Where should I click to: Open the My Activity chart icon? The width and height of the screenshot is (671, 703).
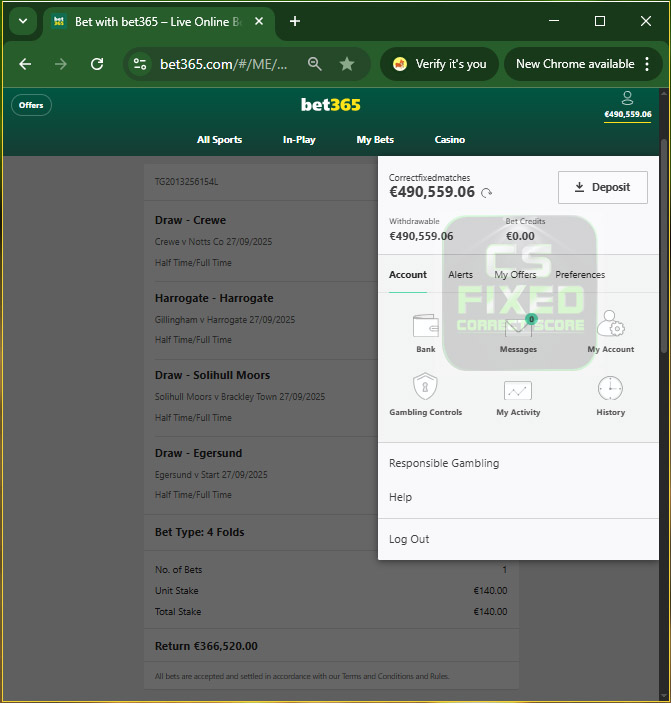point(518,391)
